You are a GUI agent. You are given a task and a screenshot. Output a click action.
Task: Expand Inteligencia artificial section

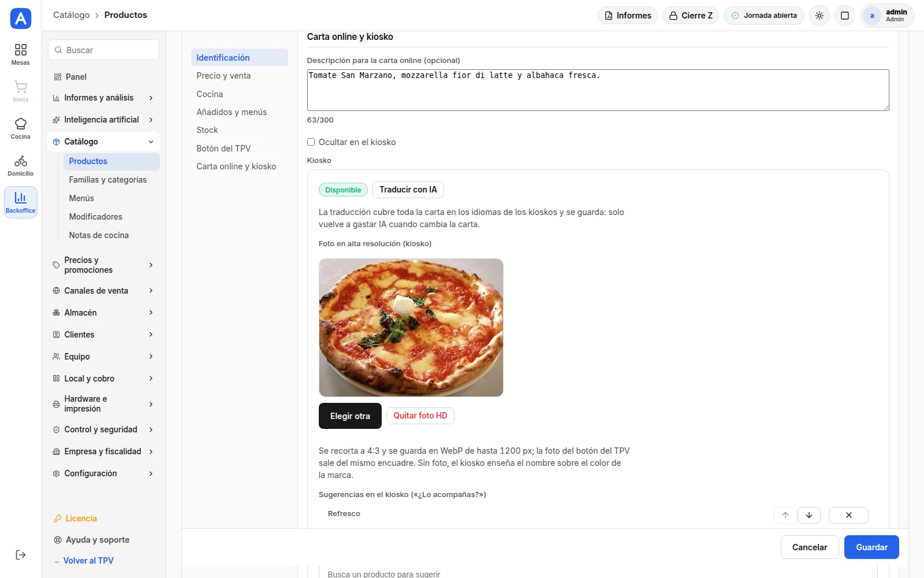[103, 120]
